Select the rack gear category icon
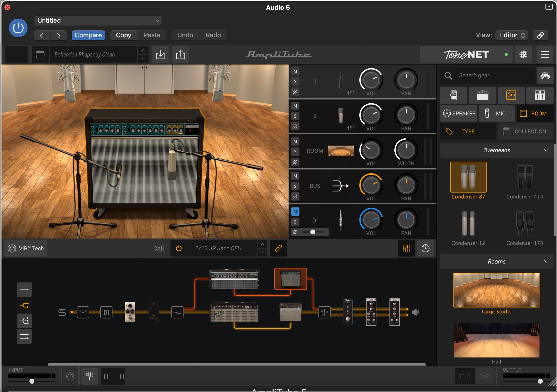 (x=540, y=95)
